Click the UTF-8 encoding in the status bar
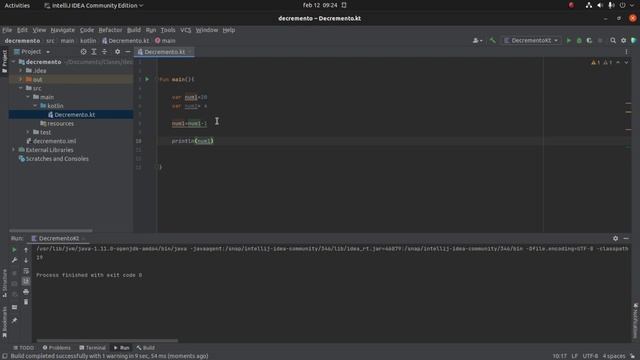The height and width of the screenshot is (360, 640). [590, 356]
